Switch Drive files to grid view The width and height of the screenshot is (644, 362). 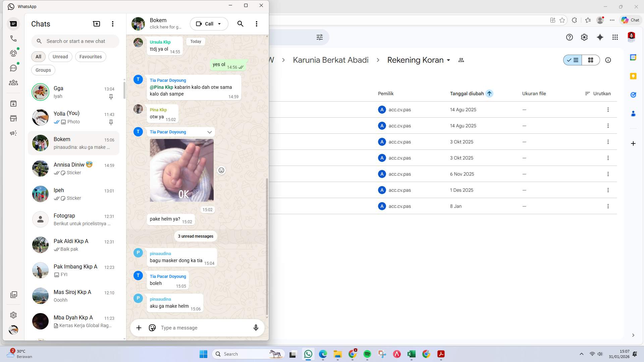591,60
